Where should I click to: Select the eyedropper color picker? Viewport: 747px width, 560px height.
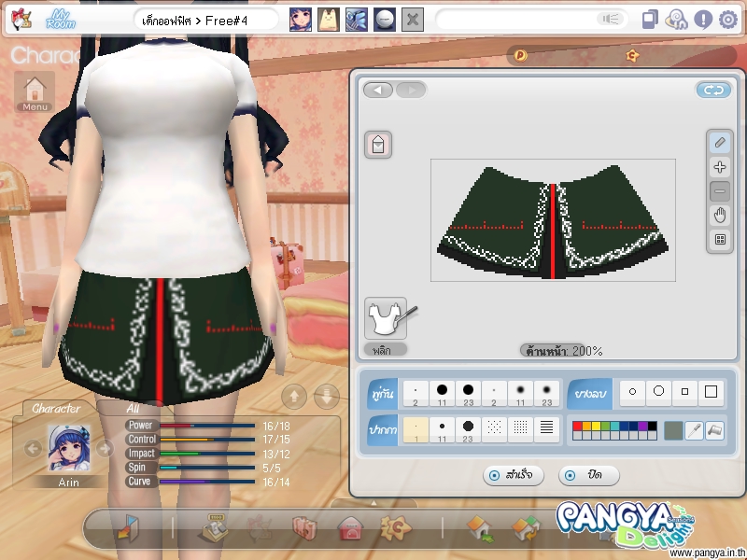[x=694, y=430]
